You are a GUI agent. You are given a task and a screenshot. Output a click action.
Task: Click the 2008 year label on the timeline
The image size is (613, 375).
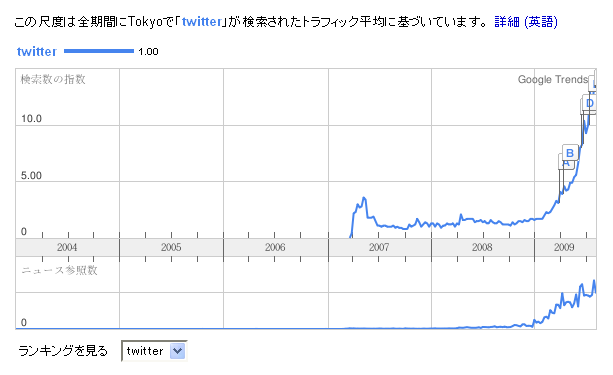coord(482,247)
